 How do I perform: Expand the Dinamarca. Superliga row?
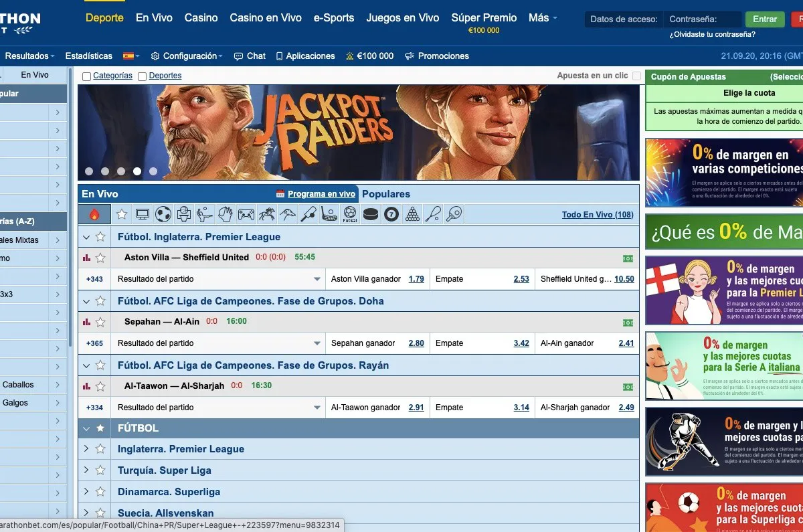point(86,492)
